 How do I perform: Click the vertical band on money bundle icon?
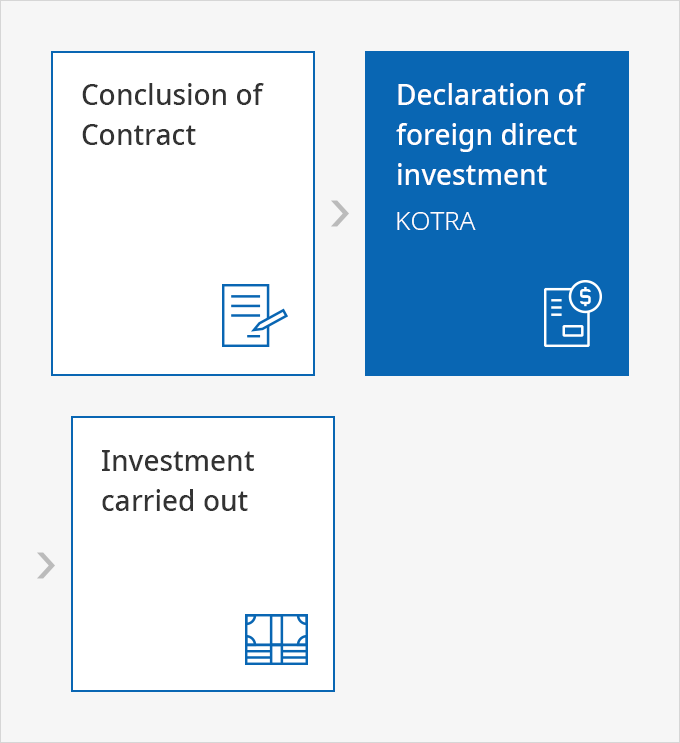(x=276, y=639)
